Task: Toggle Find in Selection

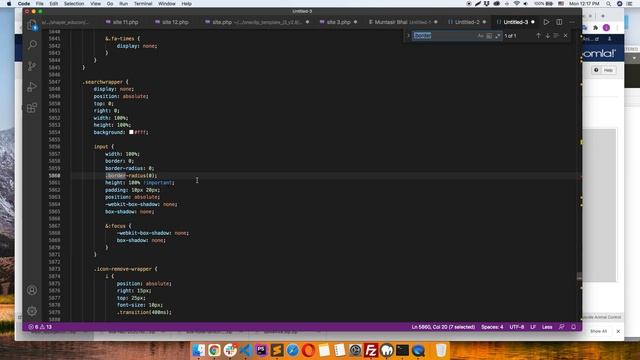Action: (556, 36)
